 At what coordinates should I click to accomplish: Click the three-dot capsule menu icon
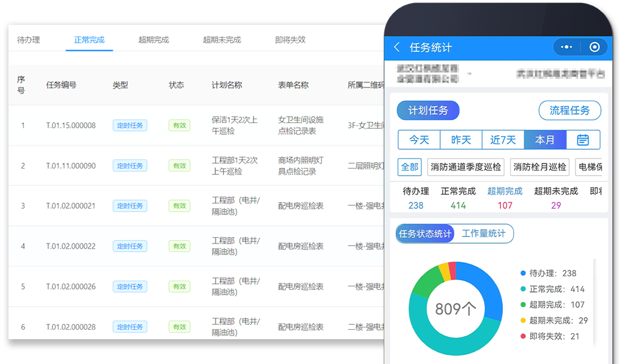(566, 46)
